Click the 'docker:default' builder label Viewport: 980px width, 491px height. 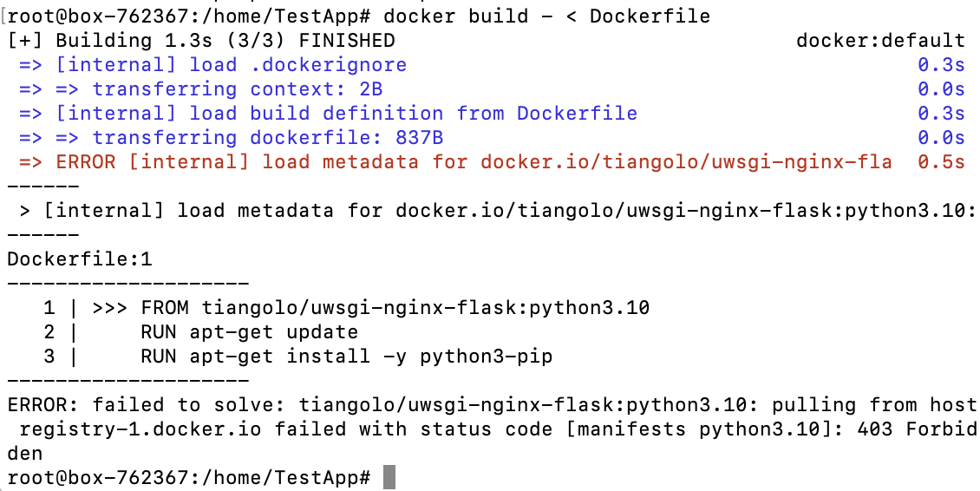pos(880,41)
